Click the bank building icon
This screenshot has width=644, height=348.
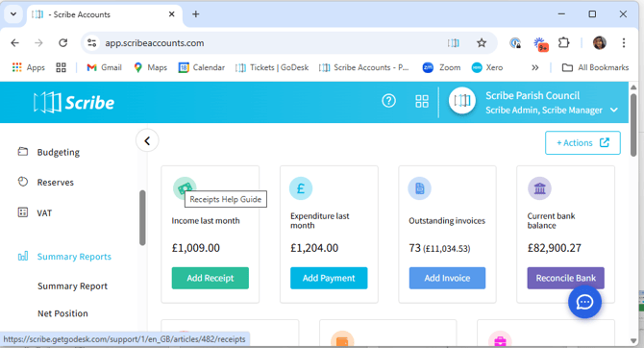click(x=539, y=188)
